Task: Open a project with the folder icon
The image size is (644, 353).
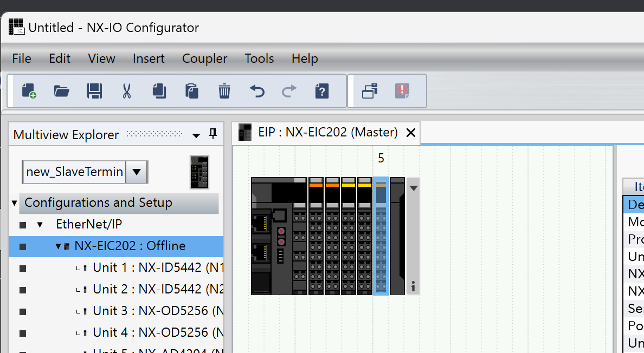Action: point(62,91)
